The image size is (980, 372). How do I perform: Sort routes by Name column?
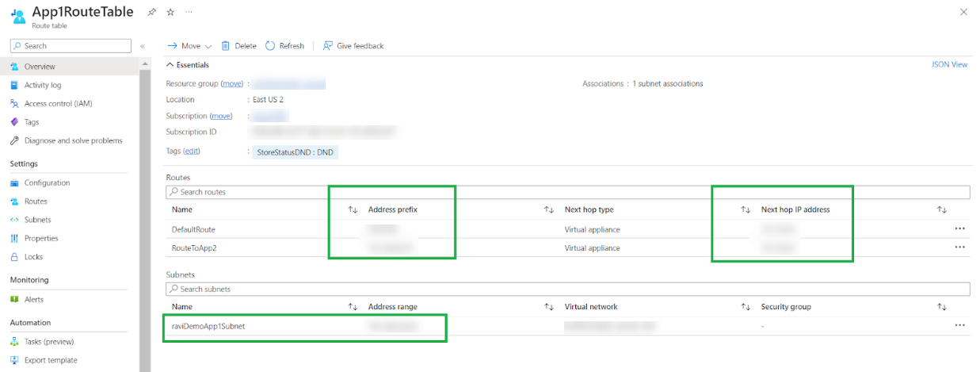353,209
